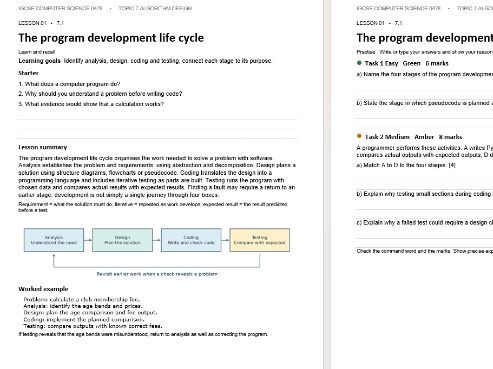Click question 'a) Match A to D to the four stages'
Screen dimensions: 493x369
(406, 165)
